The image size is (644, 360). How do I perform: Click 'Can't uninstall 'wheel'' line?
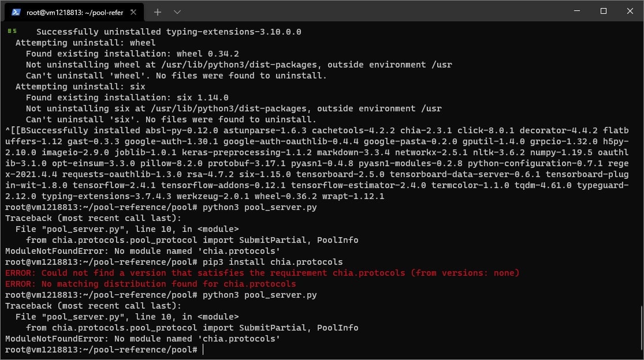tap(176, 76)
